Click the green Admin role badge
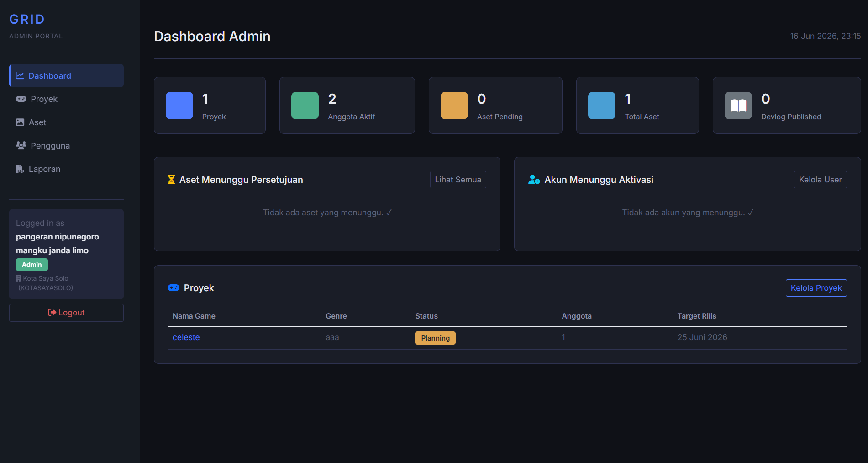Image resolution: width=868 pixels, height=463 pixels. click(32, 265)
